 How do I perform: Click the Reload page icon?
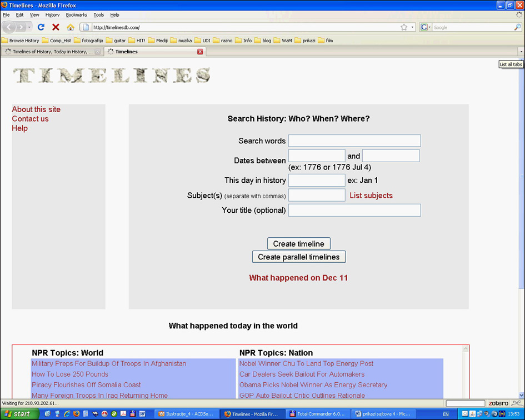[41, 27]
